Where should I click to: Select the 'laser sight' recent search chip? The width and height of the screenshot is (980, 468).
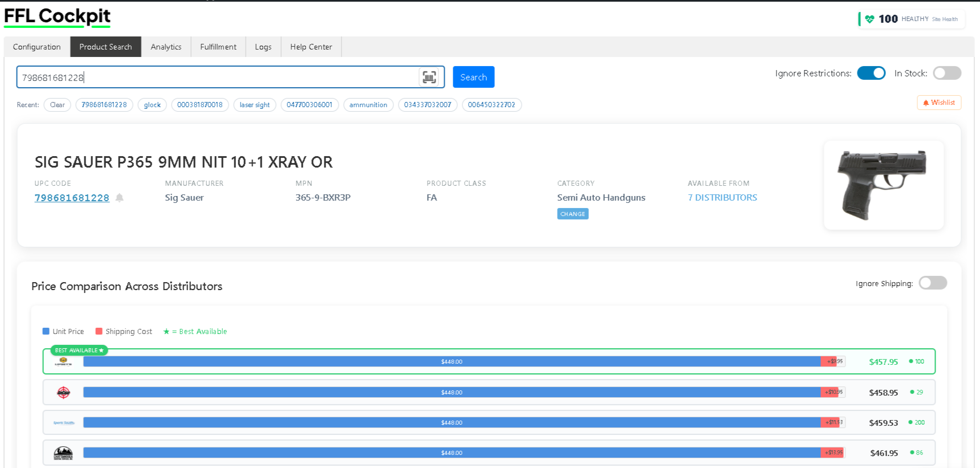click(x=255, y=105)
